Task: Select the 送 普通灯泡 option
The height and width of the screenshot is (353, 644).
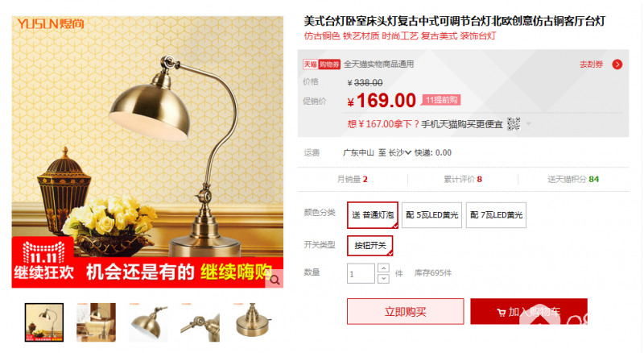Action: (x=373, y=214)
